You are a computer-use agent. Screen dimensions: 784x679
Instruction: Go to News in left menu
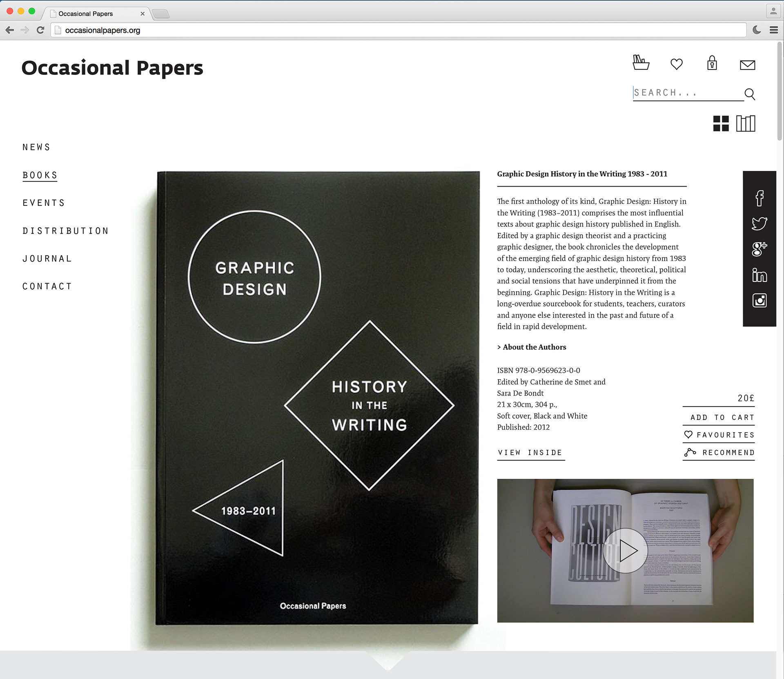[x=36, y=147]
